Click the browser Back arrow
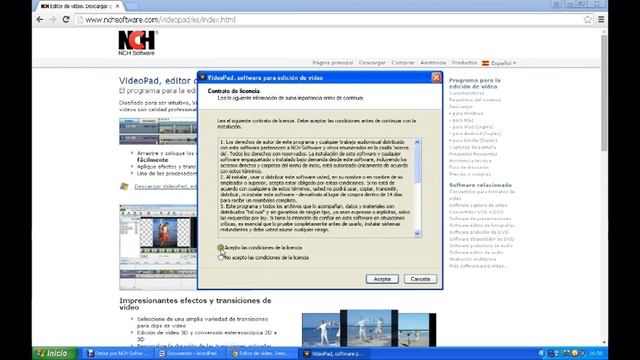 [x=40, y=19]
